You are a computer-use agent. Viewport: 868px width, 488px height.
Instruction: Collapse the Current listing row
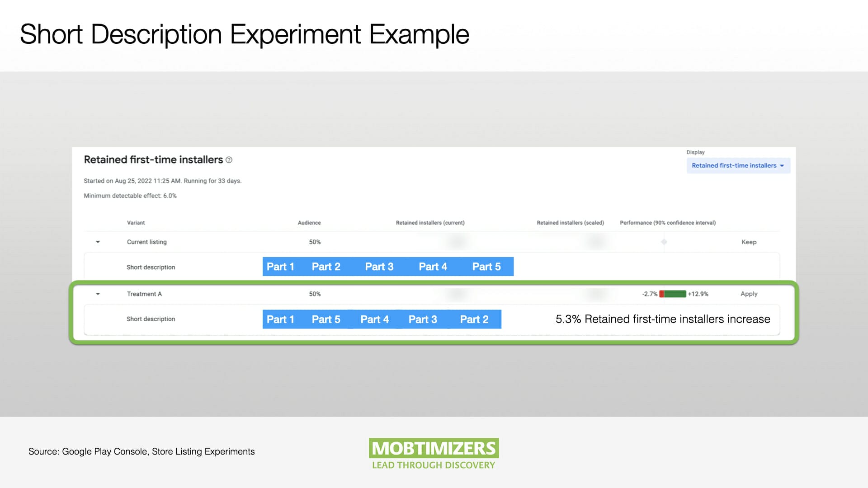pyautogui.click(x=98, y=242)
